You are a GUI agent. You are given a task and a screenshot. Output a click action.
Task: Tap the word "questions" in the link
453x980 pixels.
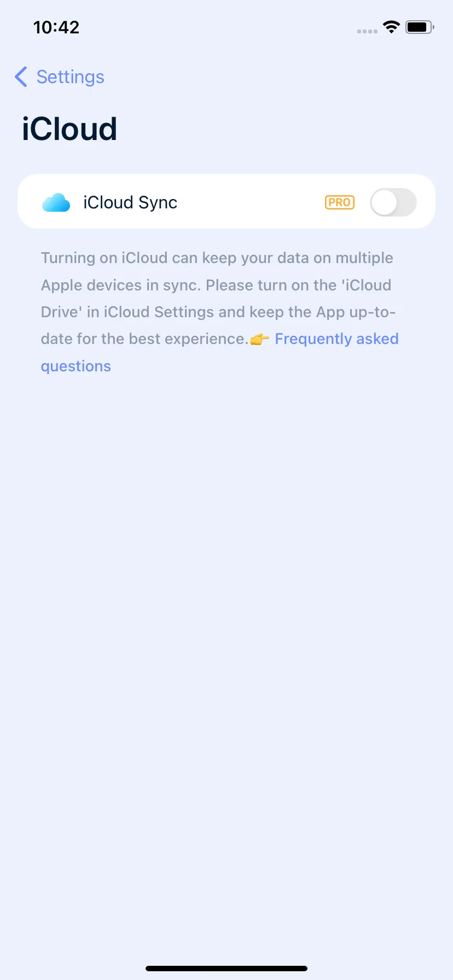click(76, 366)
